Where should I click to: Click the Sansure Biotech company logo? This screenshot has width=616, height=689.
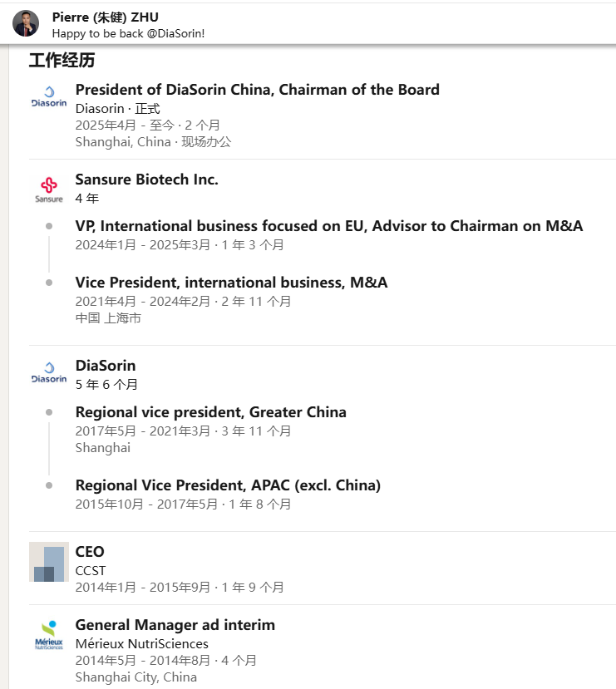click(49, 189)
